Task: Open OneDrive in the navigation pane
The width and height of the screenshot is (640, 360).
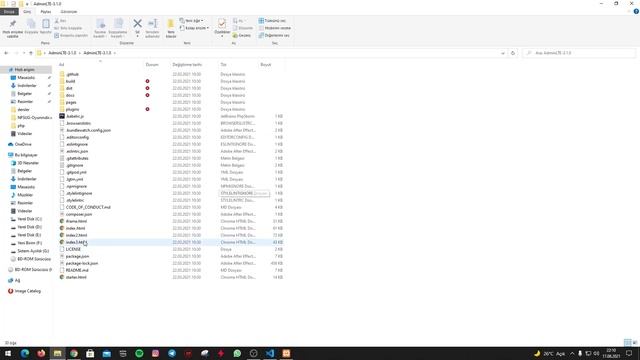Action: point(23,144)
